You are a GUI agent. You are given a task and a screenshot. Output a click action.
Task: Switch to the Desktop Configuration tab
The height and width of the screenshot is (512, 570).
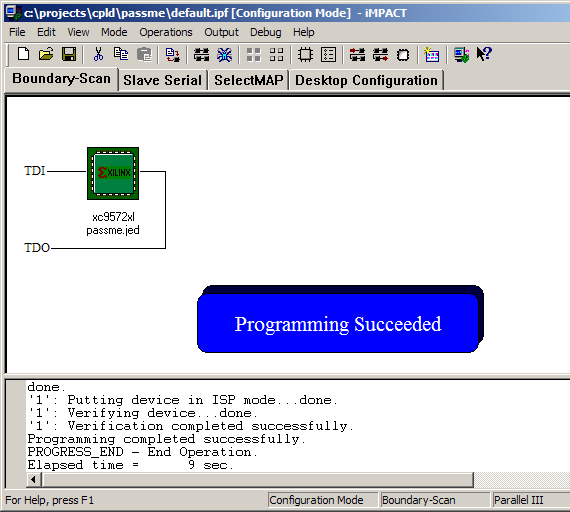366,80
